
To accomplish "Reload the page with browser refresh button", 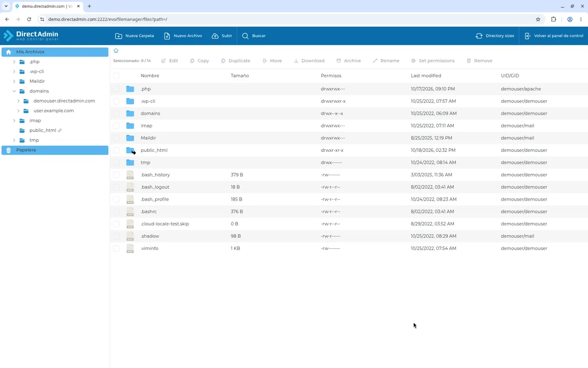I will (29, 19).
